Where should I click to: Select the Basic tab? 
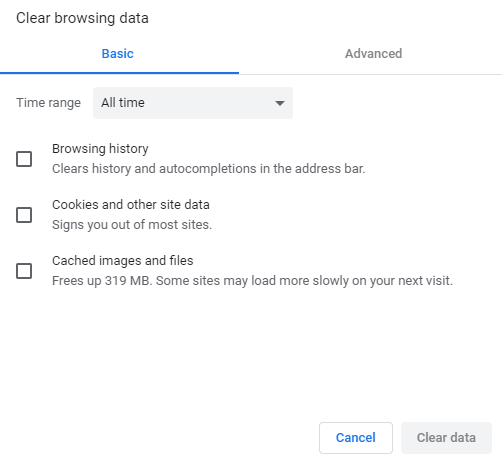(117, 54)
